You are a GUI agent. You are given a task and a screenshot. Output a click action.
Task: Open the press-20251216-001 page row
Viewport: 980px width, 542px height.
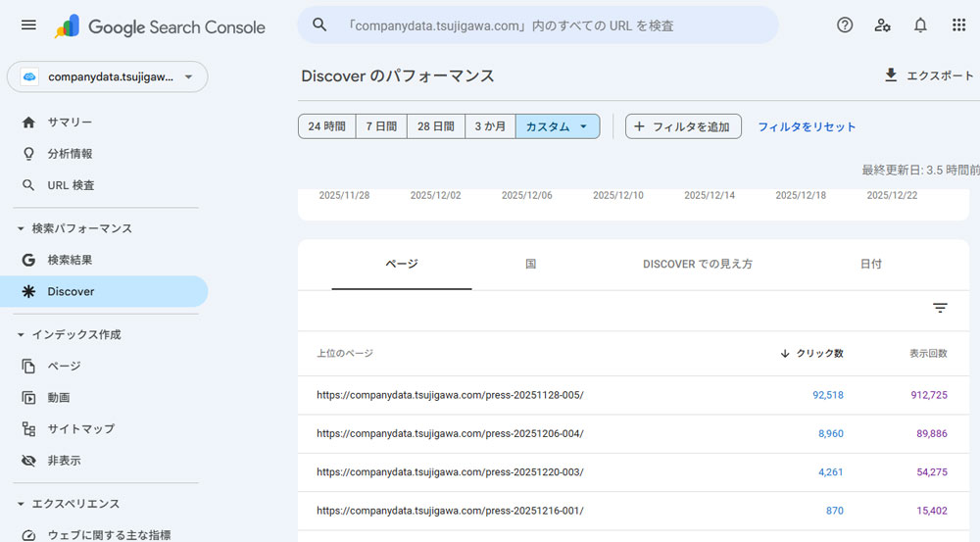[633, 511]
